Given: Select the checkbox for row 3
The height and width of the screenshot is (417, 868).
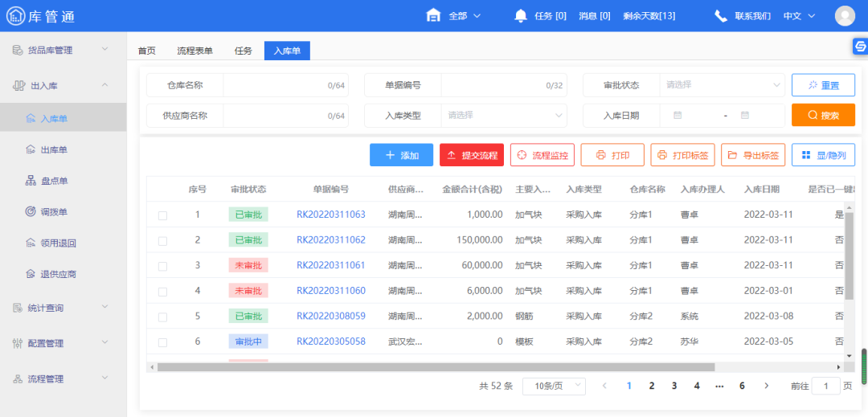Looking at the screenshot, I should tap(163, 265).
